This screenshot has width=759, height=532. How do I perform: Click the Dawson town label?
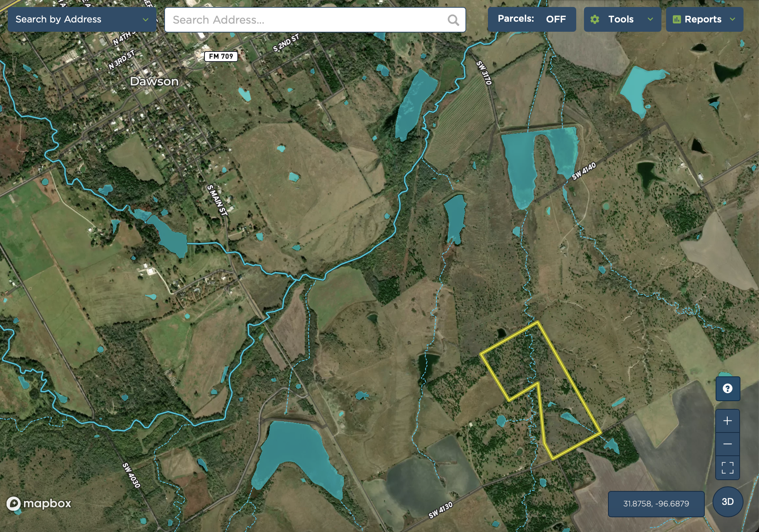click(x=154, y=81)
